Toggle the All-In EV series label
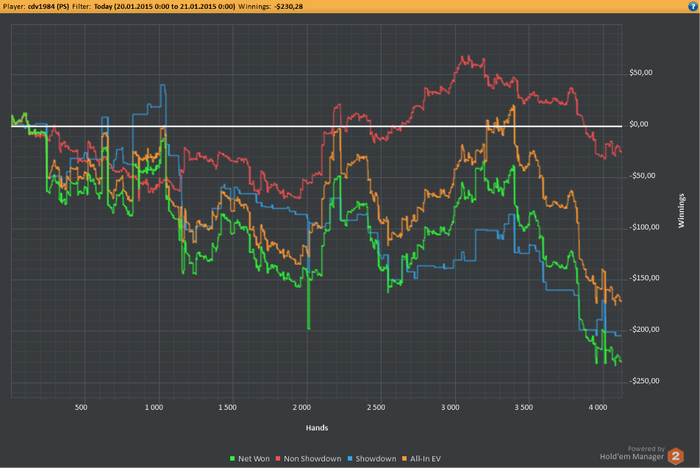The image size is (700, 468). click(425, 459)
